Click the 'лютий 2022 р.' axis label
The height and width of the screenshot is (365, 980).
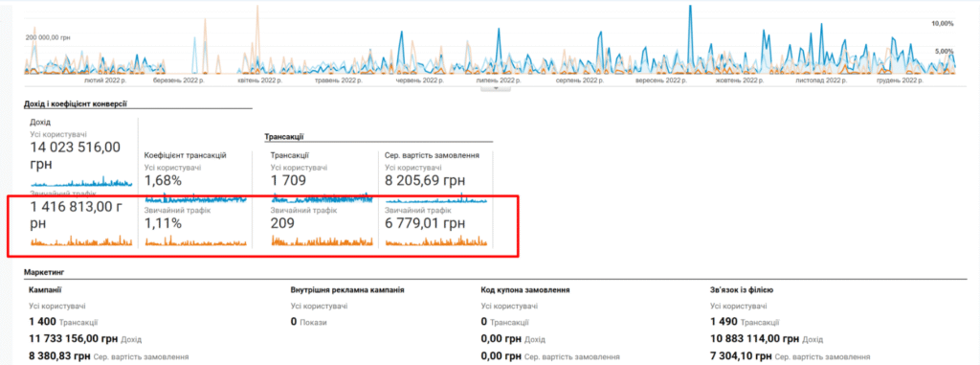point(105,80)
